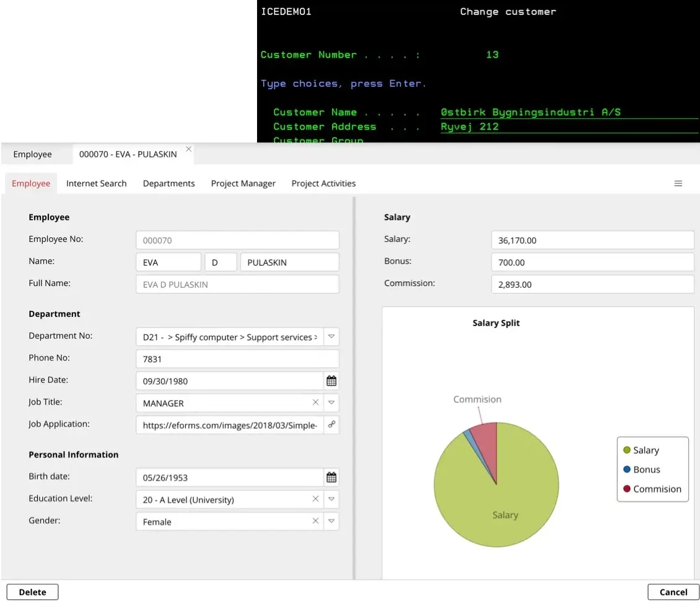Expand the Education Level dropdown arrow
Image resolution: width=700 pixels, height=603 pixels.
[331, 499]
